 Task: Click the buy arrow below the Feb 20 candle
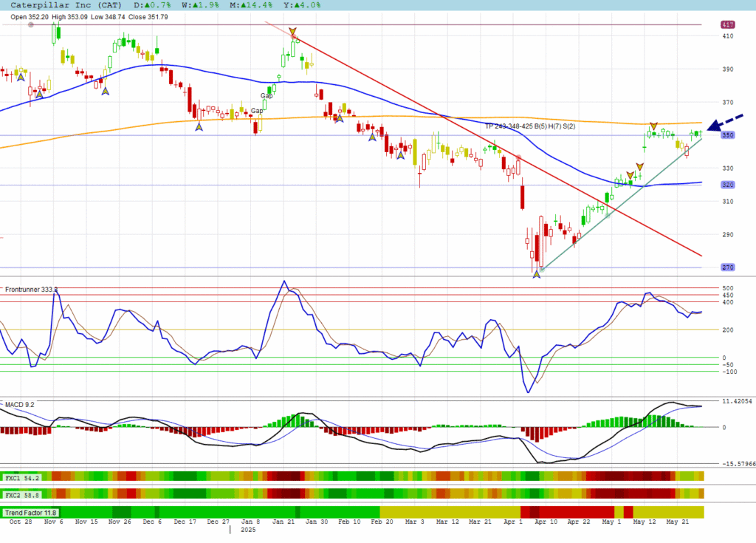coord(372,137)
